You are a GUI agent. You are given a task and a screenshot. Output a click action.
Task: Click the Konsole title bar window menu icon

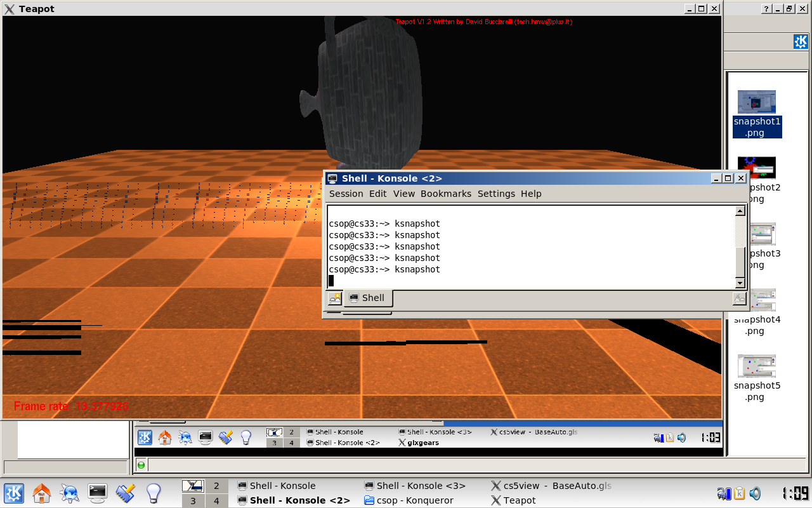332,178
